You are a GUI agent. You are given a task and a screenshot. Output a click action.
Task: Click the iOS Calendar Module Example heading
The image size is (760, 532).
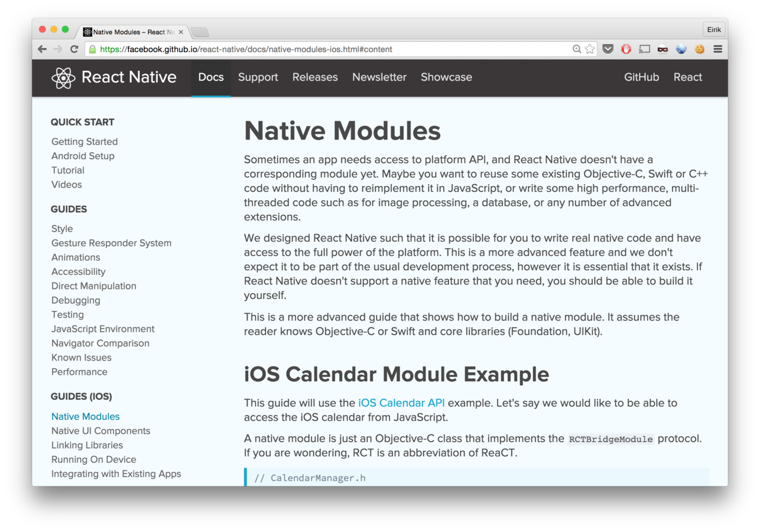[397, 374]
